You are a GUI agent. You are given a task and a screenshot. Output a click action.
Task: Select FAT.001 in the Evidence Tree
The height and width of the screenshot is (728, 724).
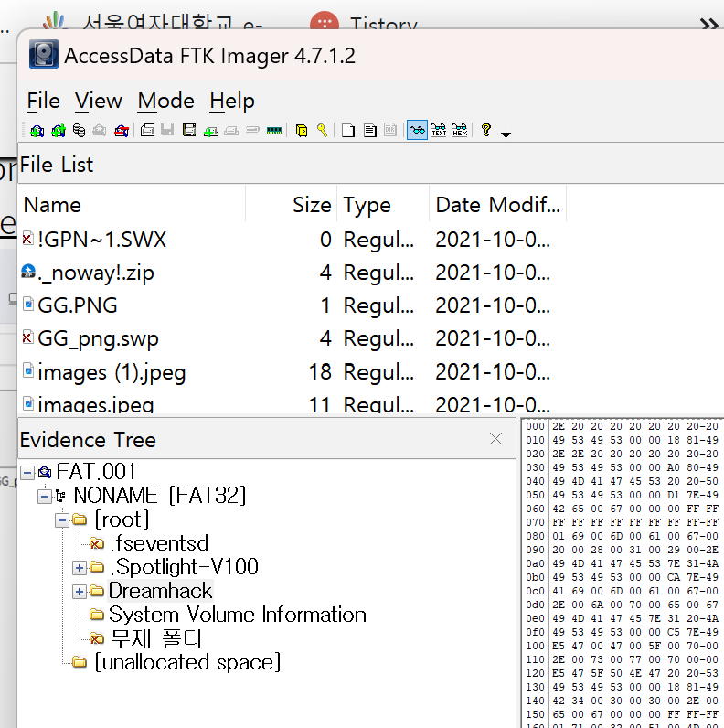point(96,472)
